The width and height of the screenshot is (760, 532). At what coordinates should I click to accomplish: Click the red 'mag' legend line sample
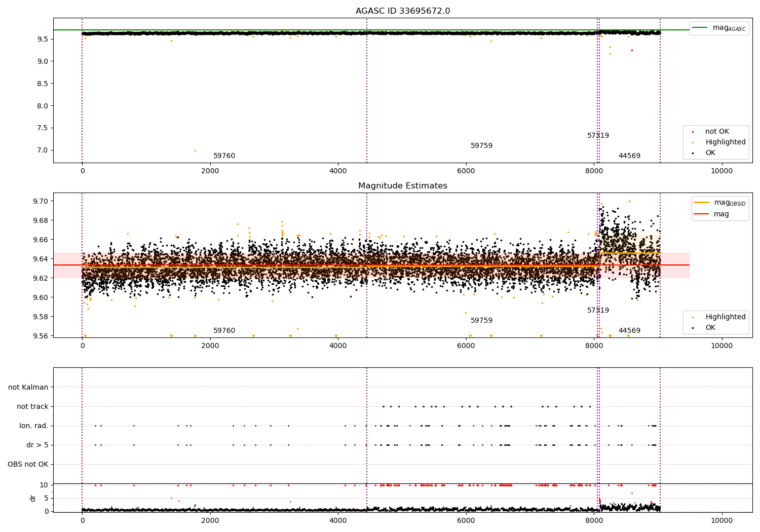(x=702, y=214)
